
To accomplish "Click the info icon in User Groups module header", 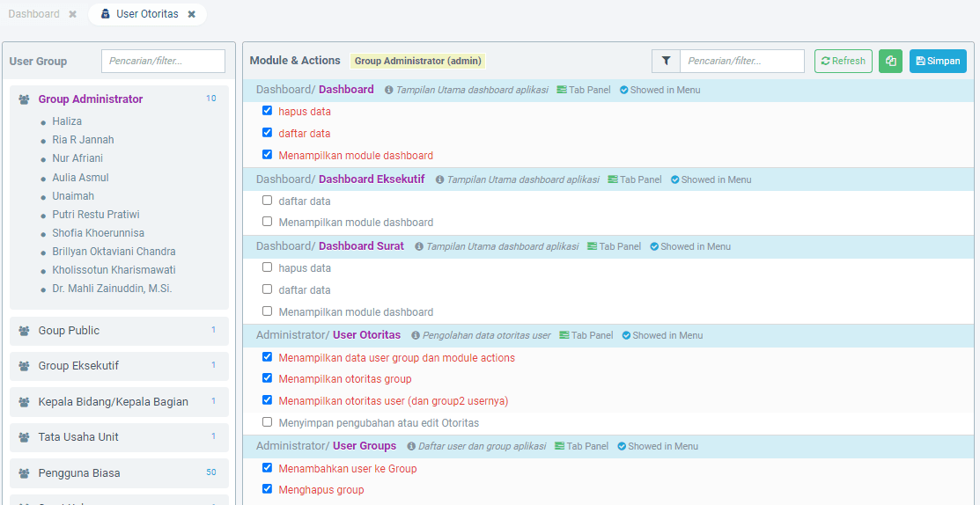I will click(x=411, y=447).
